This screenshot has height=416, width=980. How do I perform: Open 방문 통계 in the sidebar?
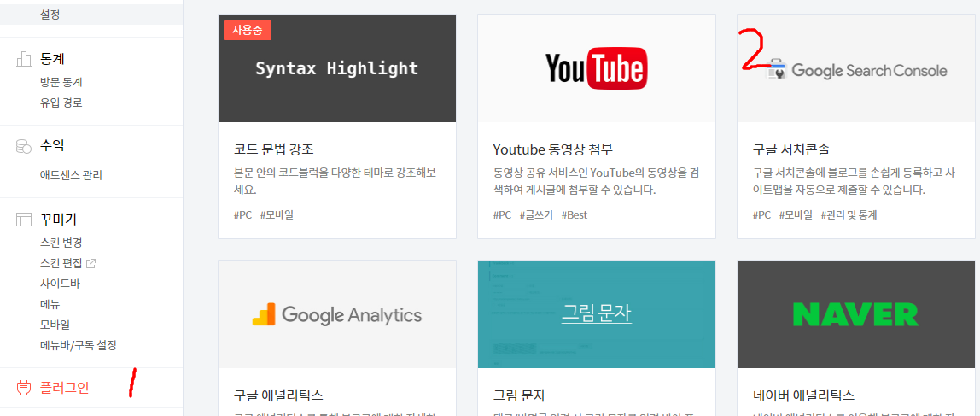[61, 82]
